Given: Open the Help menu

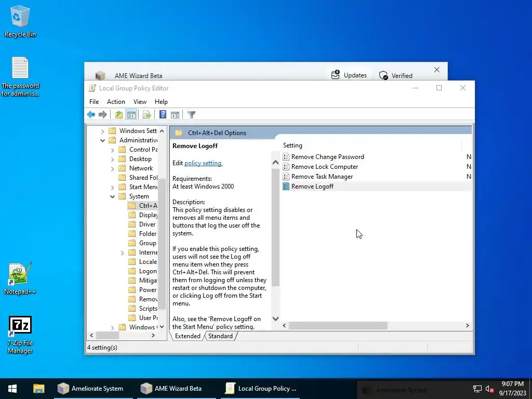Looking at the screenshot, I should coord(161,102).
